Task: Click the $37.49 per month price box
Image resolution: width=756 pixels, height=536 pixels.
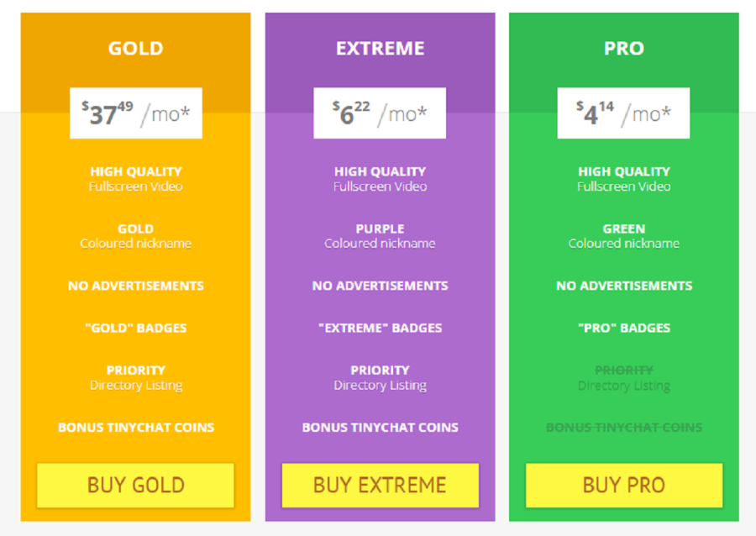Action: click(135, 113)
